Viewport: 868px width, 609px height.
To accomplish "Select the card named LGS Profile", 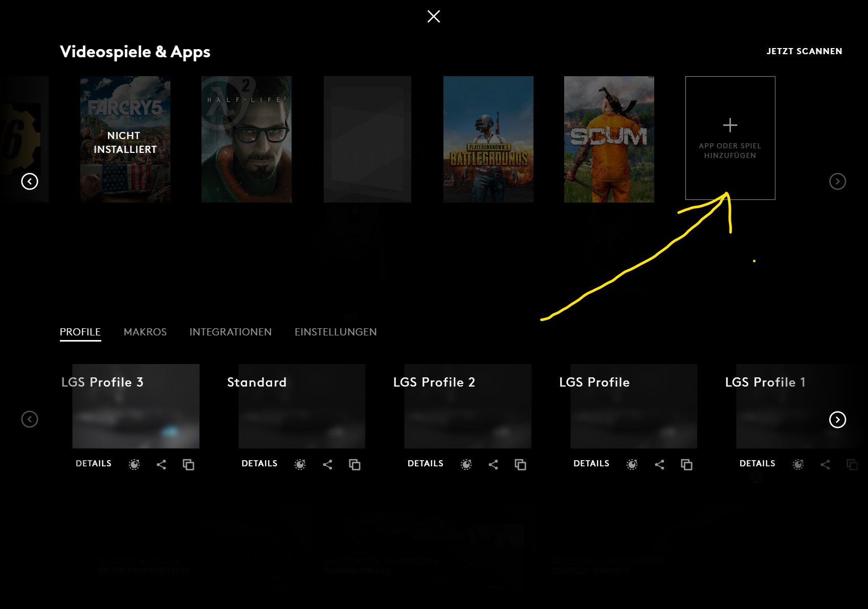I will [634, 406].
